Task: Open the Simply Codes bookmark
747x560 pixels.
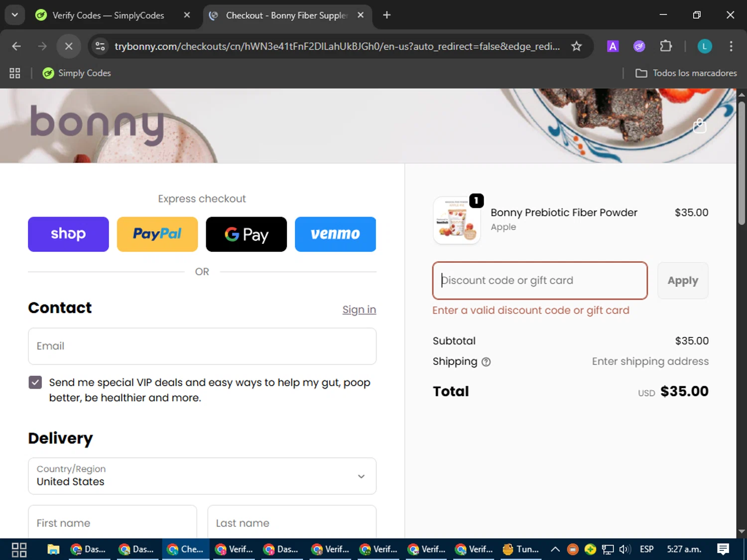Action: 77,73
